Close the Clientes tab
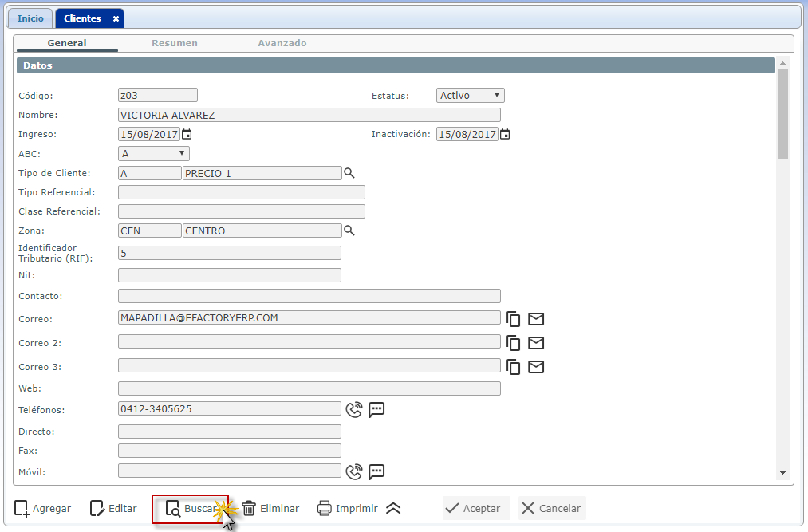This screenshot has width=808, height=532. 116,18
